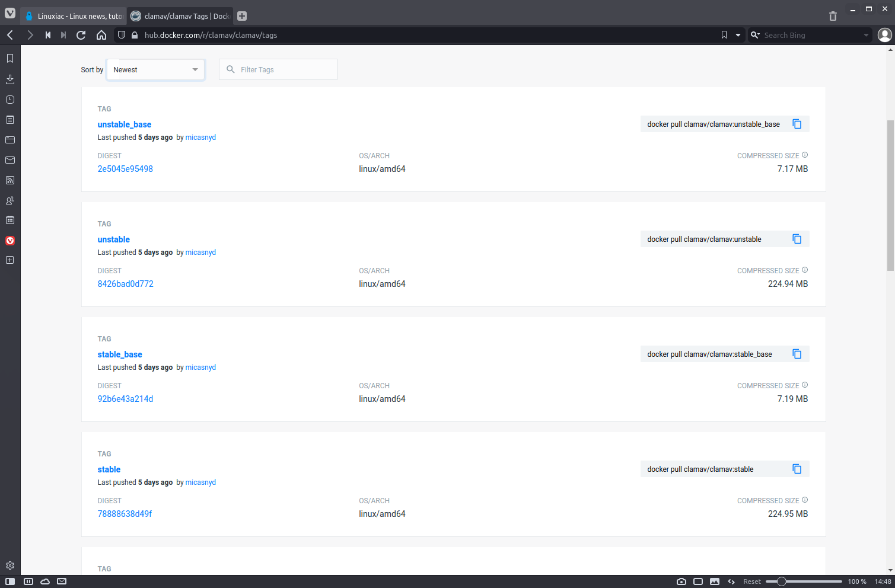Viewport: 895px width, 588px height.
Task: Open the user profile avatar
Action: (x=885, y=35)
